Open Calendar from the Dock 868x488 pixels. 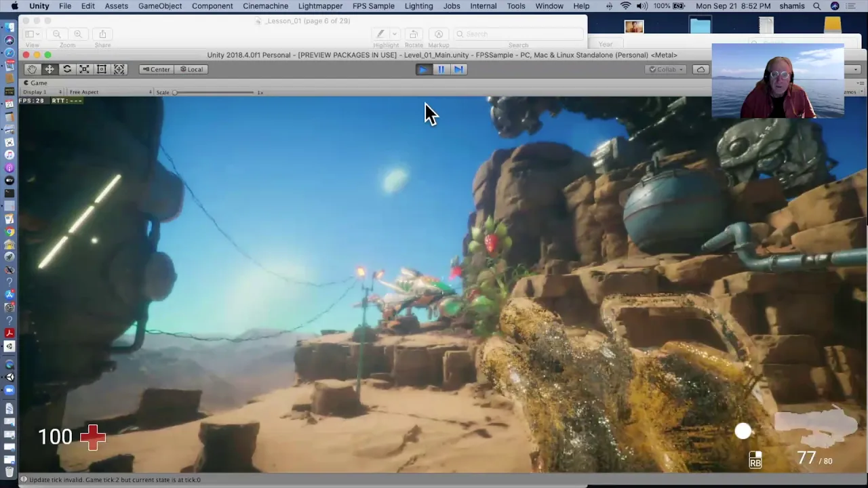[x=9, y=104]
